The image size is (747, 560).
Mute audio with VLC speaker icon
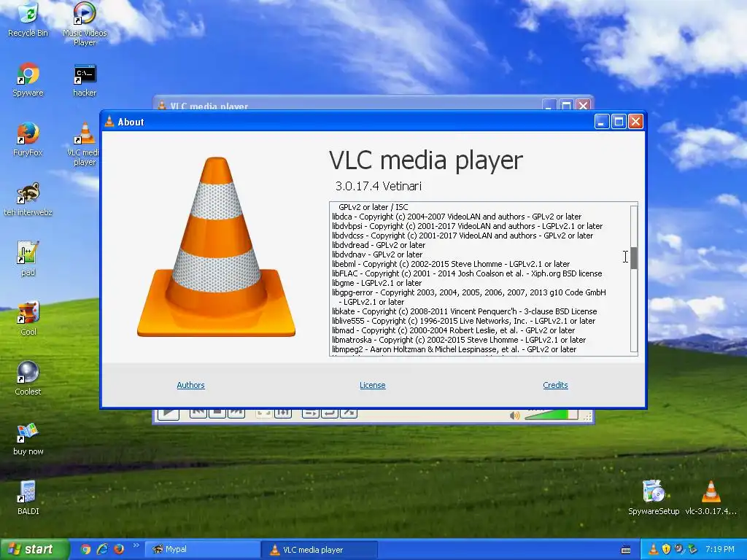click(x=514, y=416)
